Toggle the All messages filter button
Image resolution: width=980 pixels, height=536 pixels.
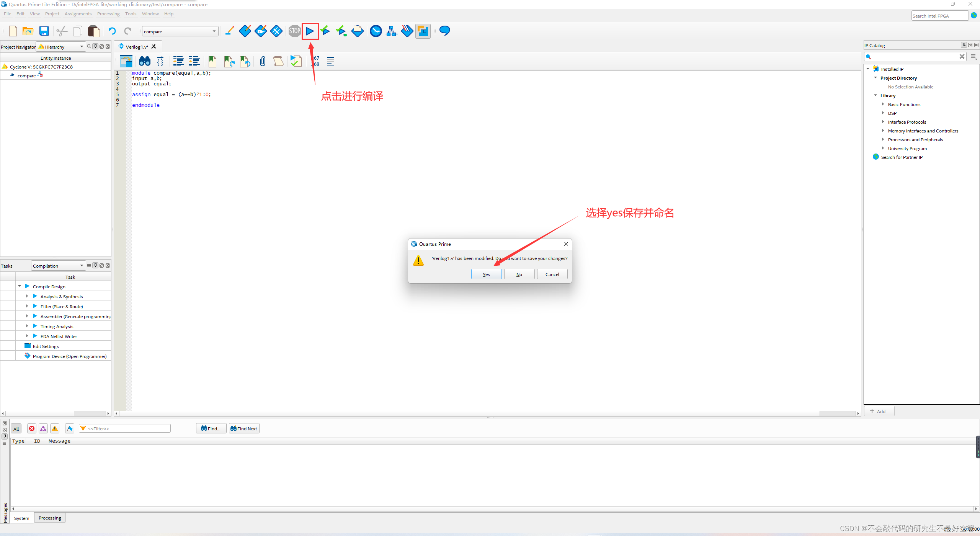16,428
